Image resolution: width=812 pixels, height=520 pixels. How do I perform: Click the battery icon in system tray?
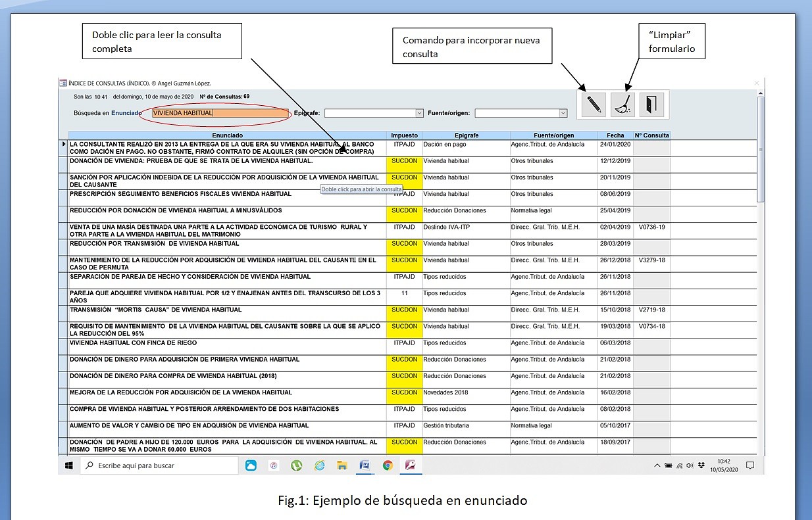[x=669, y=465]
